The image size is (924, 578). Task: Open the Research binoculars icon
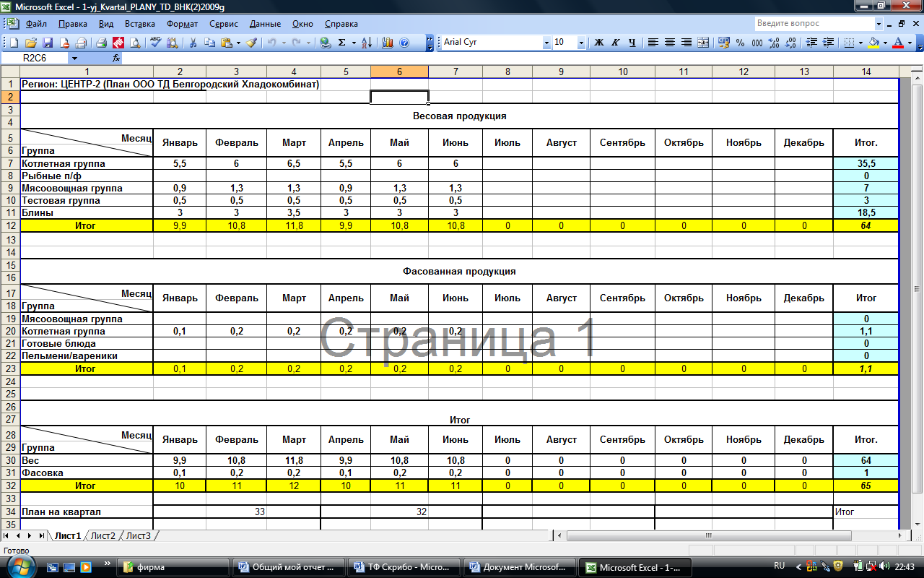(173, 43)
